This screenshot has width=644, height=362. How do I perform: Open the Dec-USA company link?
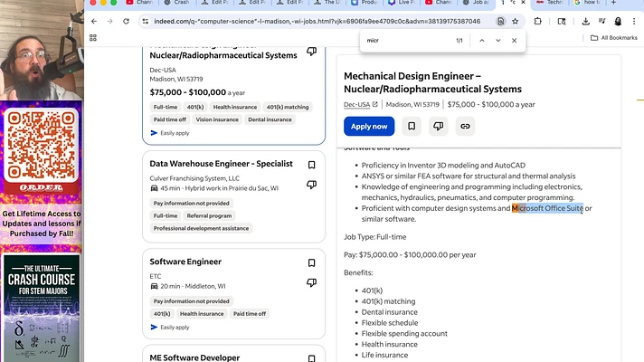(356, 104)
